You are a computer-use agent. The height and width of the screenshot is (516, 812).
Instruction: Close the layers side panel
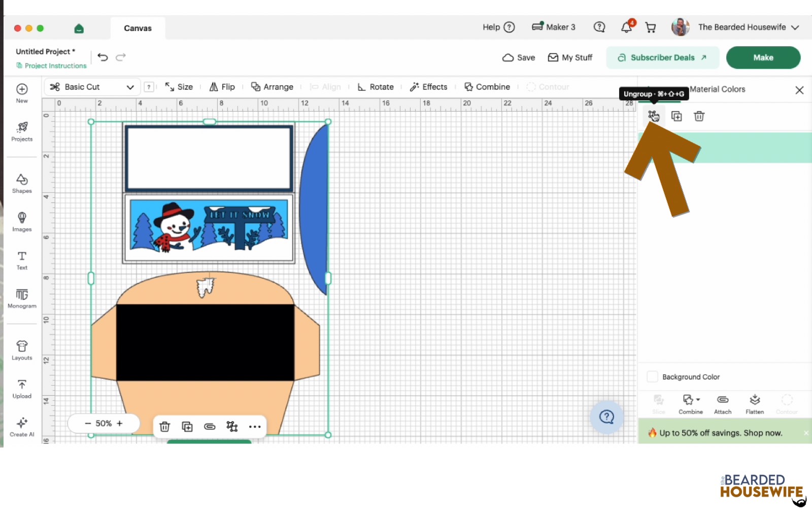pos(799,90)
